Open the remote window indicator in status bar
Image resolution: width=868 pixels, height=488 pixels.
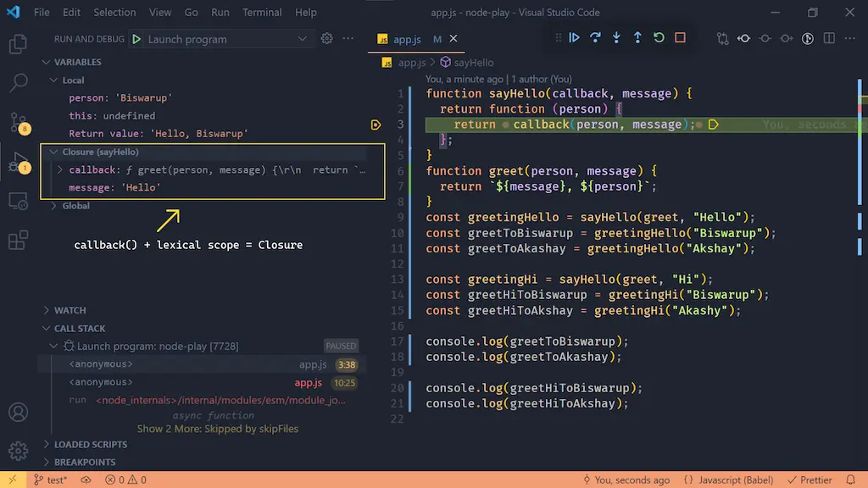12,480
